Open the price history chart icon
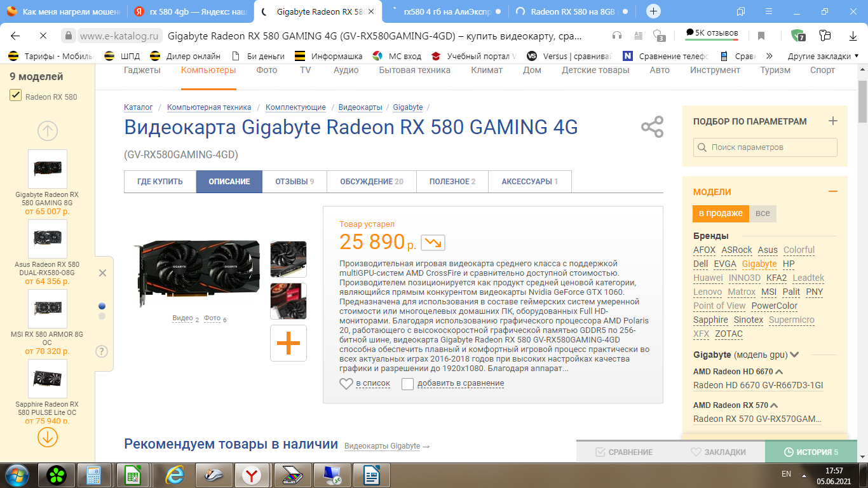The height and width of the screenshot is (488, 868). pos(433,243)
